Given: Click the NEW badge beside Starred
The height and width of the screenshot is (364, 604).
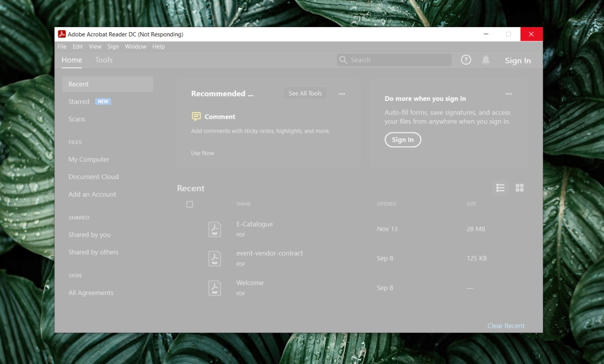Looking at the screenshot, I should coord(103,102).
